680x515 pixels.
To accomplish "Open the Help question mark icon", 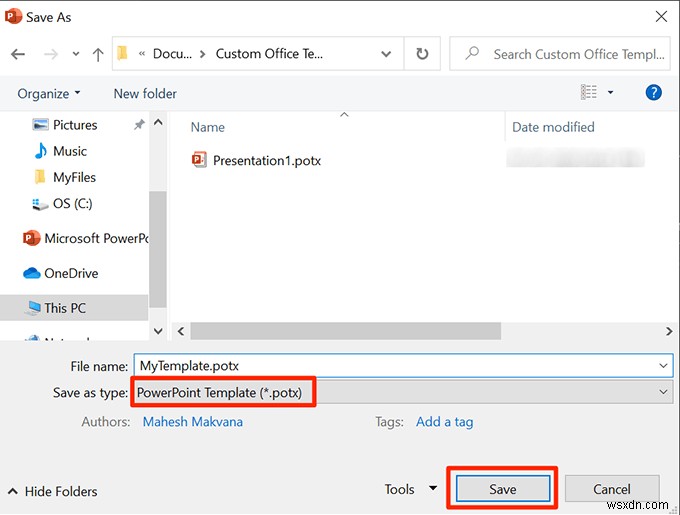I will click(654, 93).
